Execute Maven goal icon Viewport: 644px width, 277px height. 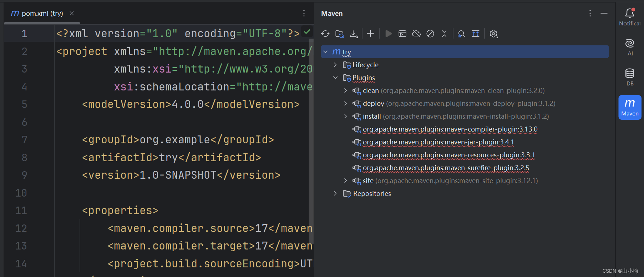tap(402, 34)
